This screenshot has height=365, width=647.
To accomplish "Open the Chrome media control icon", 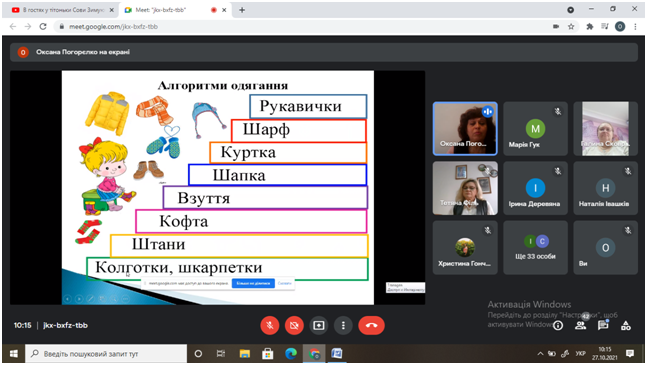I will (604, 26).
